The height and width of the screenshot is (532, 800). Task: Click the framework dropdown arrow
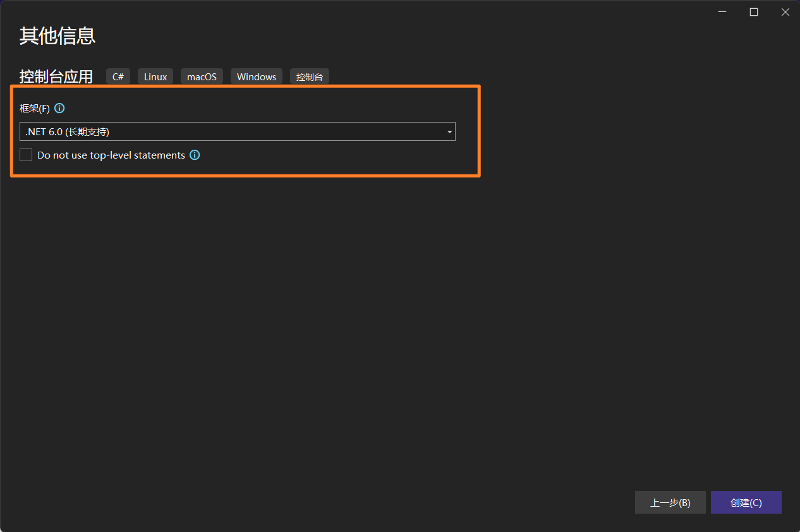point(449,132)
